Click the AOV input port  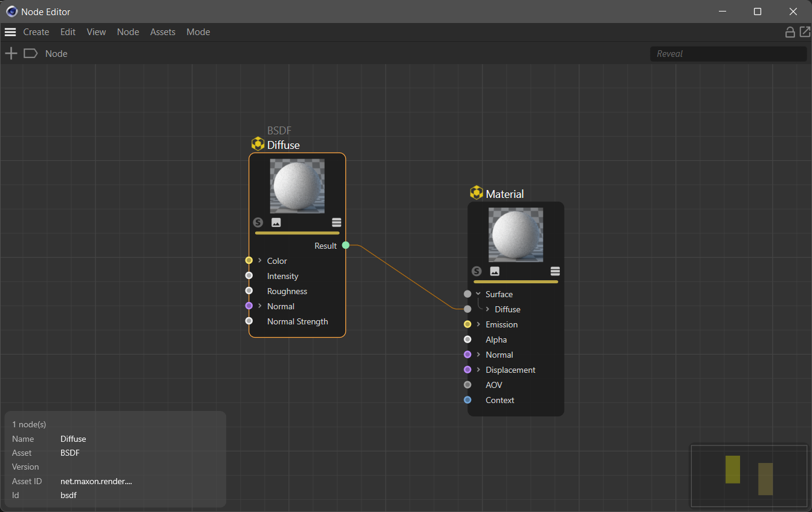(x=467, y=385)
